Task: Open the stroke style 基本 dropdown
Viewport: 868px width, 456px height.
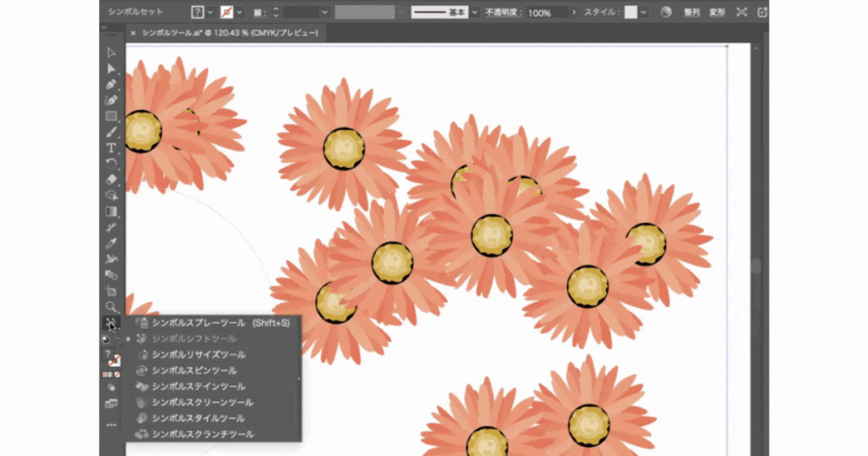Action: coord(474,13)
